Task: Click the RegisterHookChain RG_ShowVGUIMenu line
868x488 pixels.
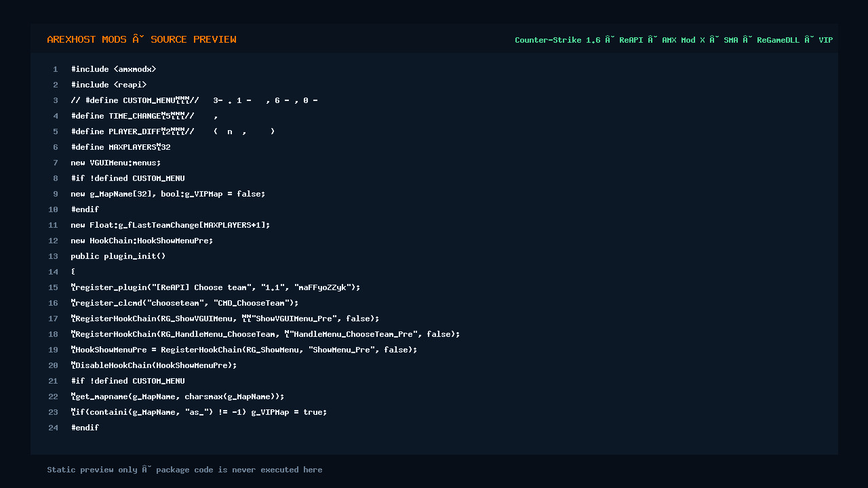Action: click(x=225, y=319)
